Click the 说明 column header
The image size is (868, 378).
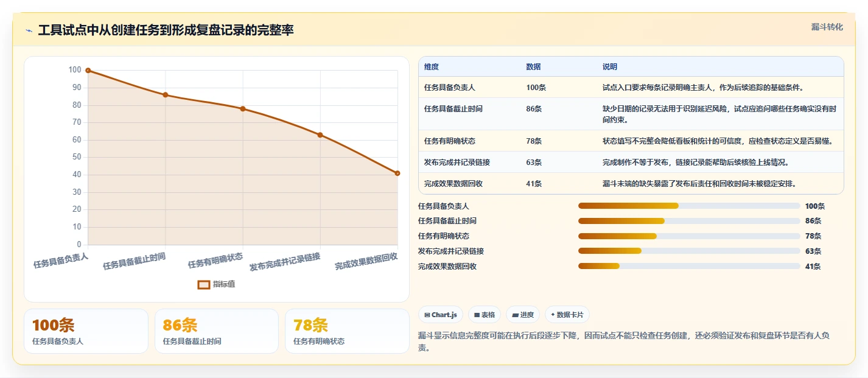610,67
